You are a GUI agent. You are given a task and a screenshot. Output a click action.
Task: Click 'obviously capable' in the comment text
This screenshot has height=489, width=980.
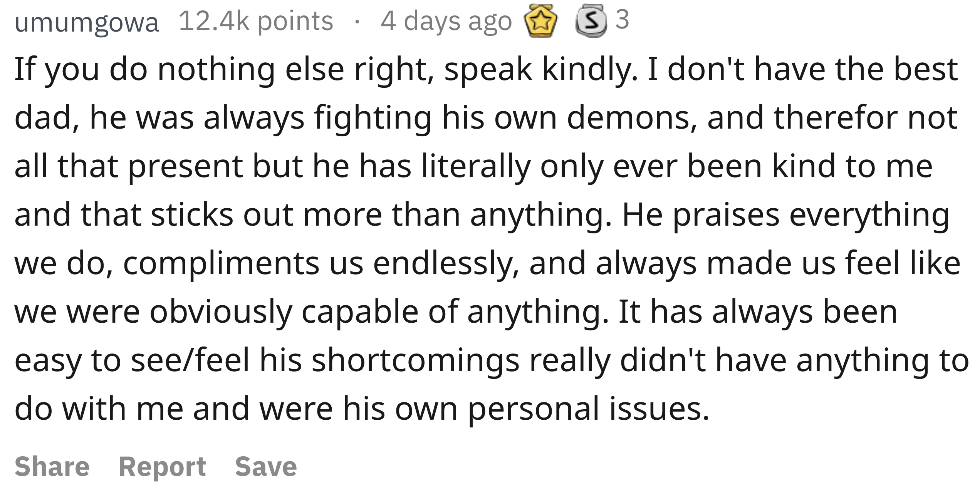(x=284, y=313)
